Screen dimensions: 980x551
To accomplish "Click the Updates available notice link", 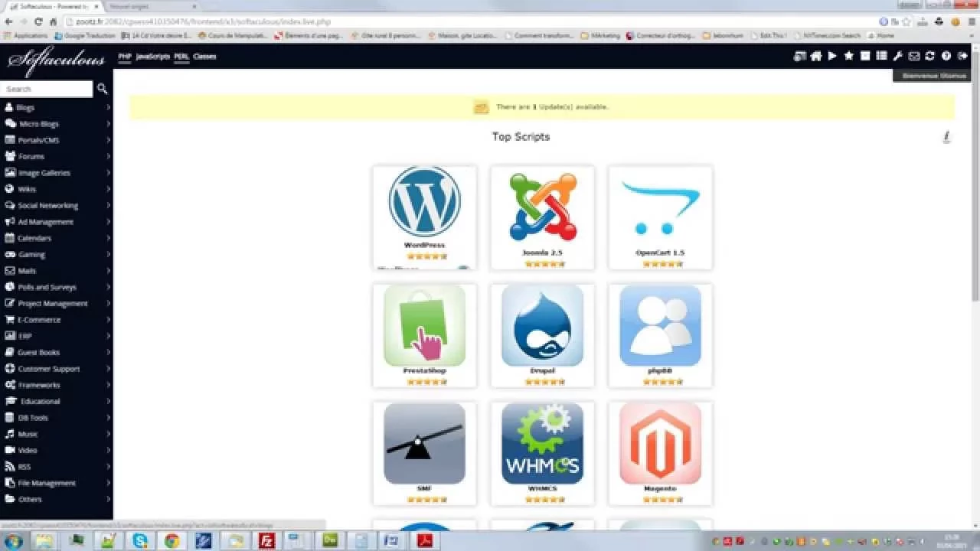I will (x=552, y=107).
